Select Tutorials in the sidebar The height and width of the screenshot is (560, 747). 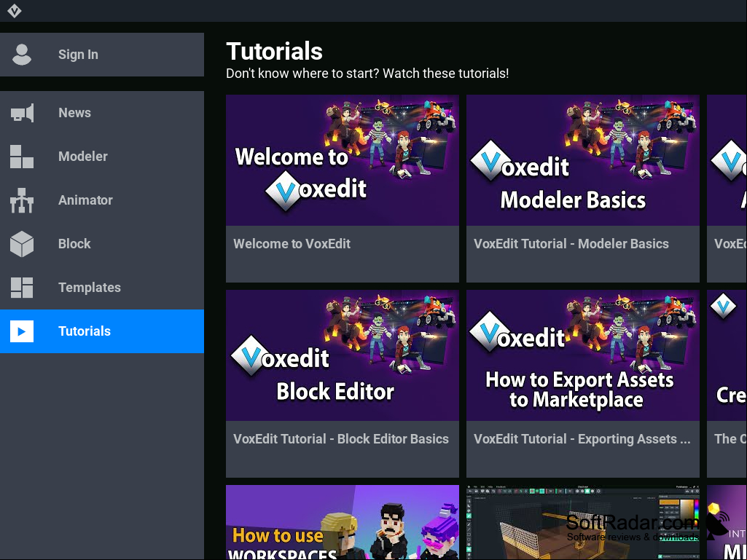pos(102,331)
